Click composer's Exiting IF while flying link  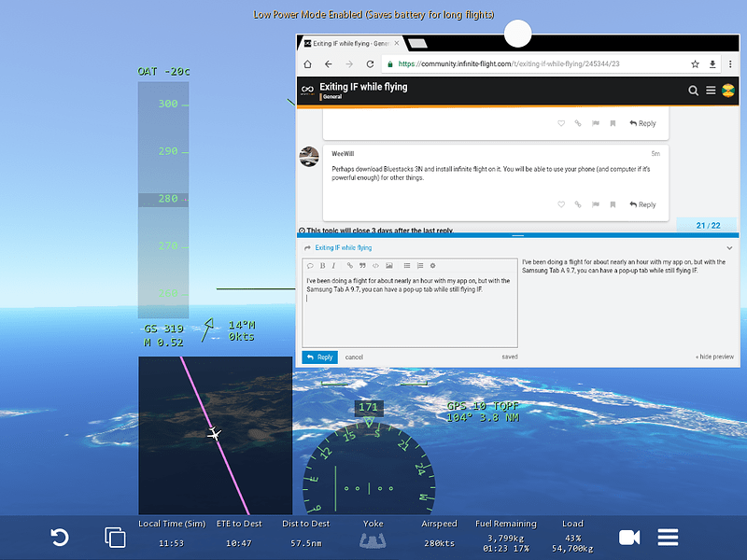[x=343, y=247]
